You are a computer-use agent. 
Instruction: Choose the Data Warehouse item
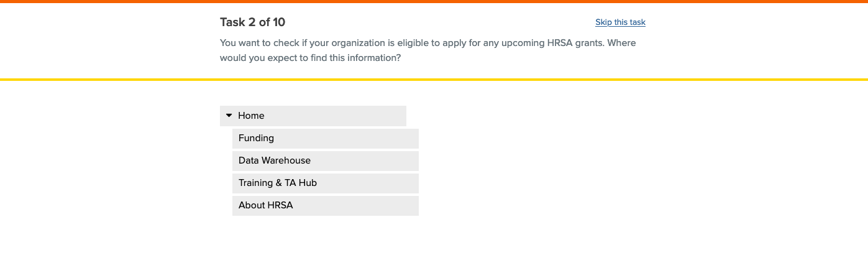tap(325, 160)
